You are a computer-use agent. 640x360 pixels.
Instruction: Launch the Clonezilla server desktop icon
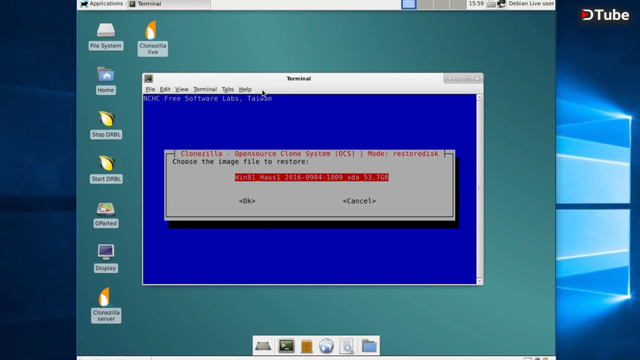(x=106, y=305)
